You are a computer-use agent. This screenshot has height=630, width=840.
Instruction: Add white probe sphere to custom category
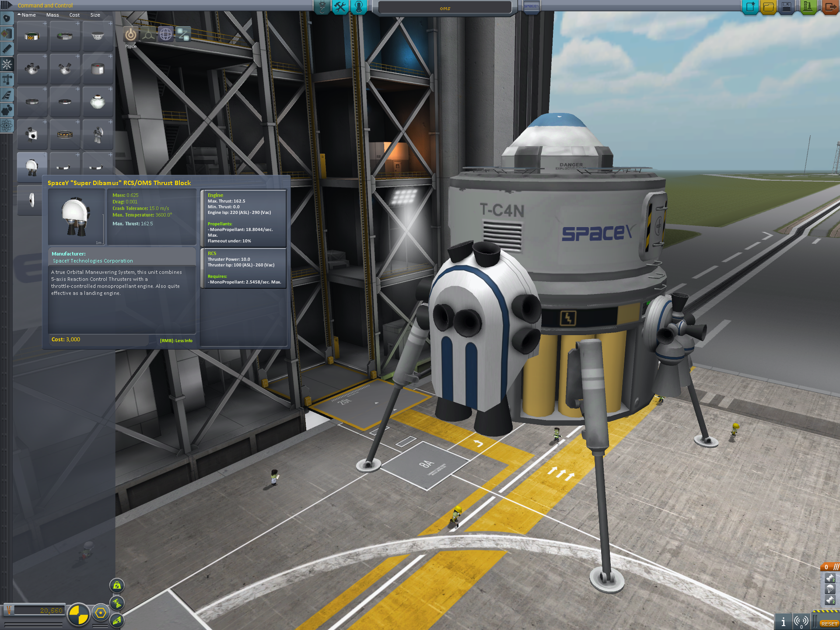tap(110, 89)
